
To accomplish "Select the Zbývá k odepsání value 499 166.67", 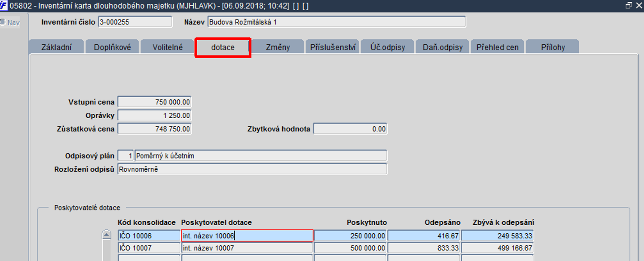I will 497,248.
